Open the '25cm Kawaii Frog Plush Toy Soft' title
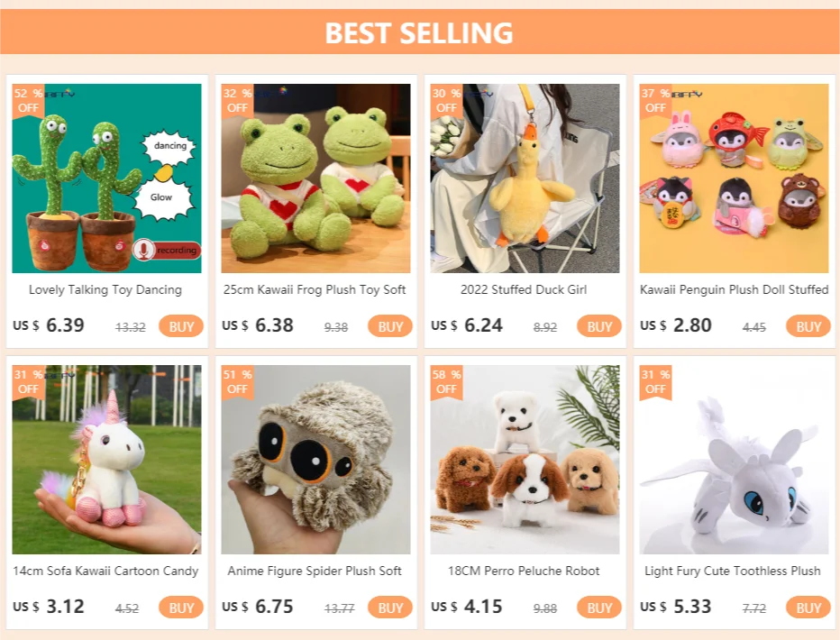840x640 pixels. click(x=315, y=289)
